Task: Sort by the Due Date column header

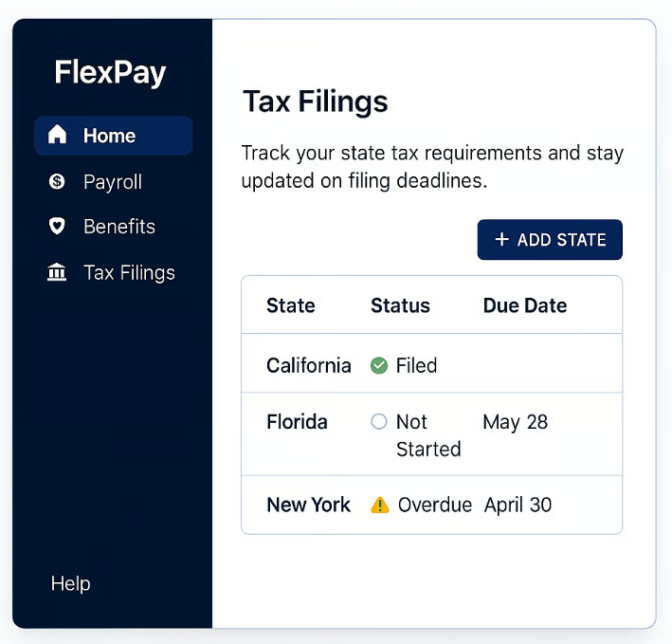Action: click(525, 305)
